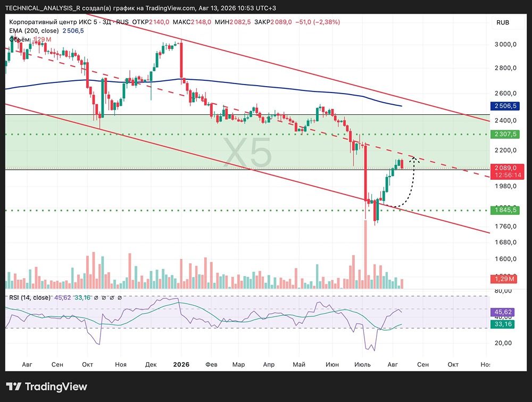Click the 1600,0 price scale label
This screenshot has height=402, width=532.
click(x=505, y=259)
